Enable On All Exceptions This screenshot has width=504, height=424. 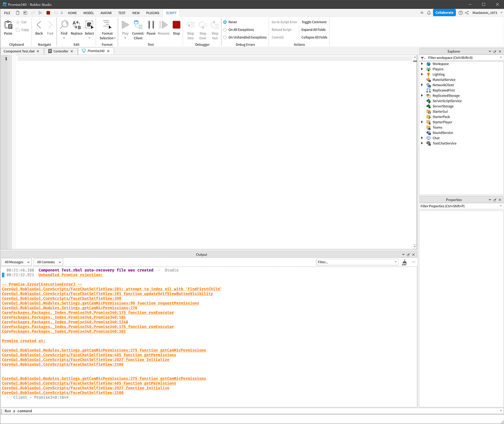(x=225, y=29)
